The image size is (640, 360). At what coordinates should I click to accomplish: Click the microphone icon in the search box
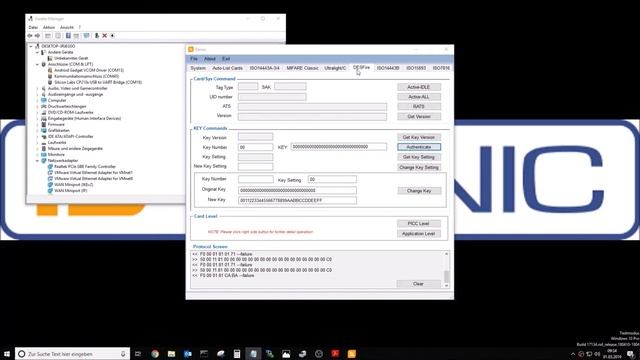point(123,354)
